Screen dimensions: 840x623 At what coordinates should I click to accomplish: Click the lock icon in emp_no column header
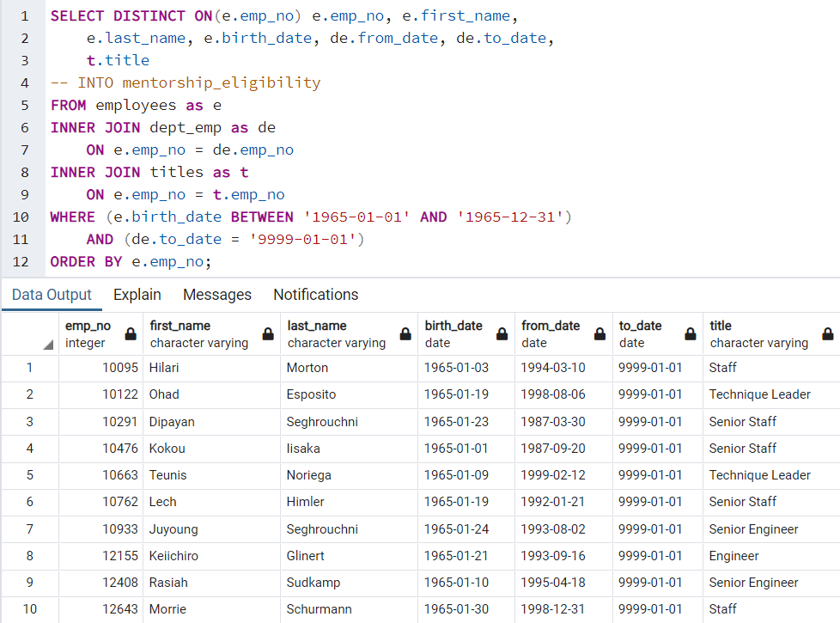coord(131,334)
